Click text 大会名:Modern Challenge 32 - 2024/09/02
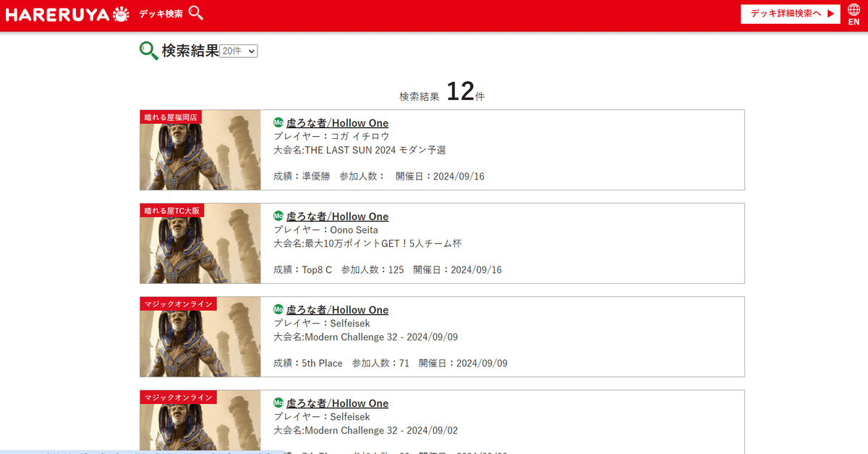The height and width of the screenshot is (454, 868). (366, 431)
